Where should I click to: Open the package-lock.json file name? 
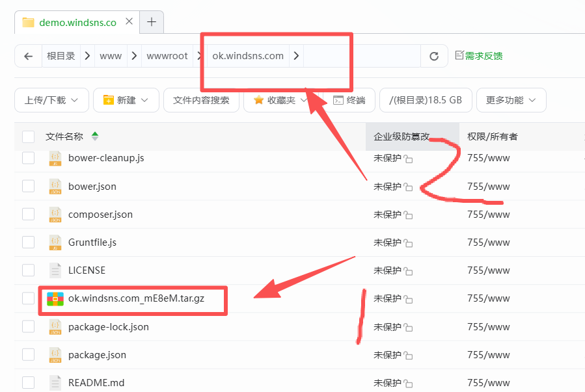pos(108,327)
